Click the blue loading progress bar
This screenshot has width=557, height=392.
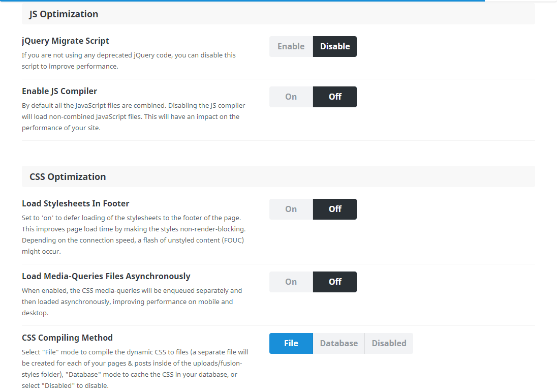pyautogui.click(x=242, y=1)
